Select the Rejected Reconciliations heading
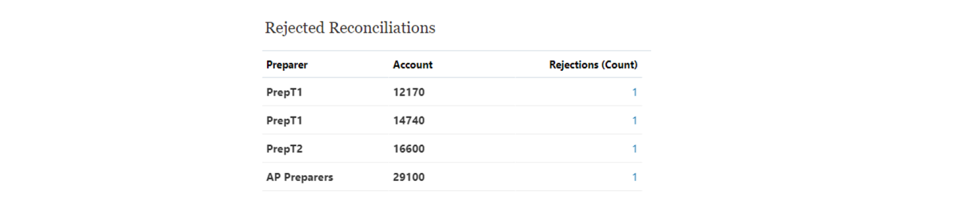This screenshot has width=980, height=198. (350, 28)
